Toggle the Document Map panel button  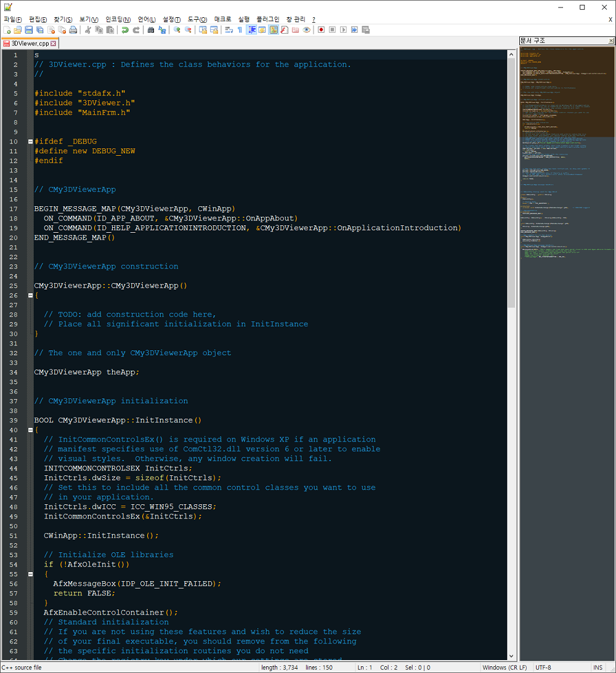coord(274,30)
